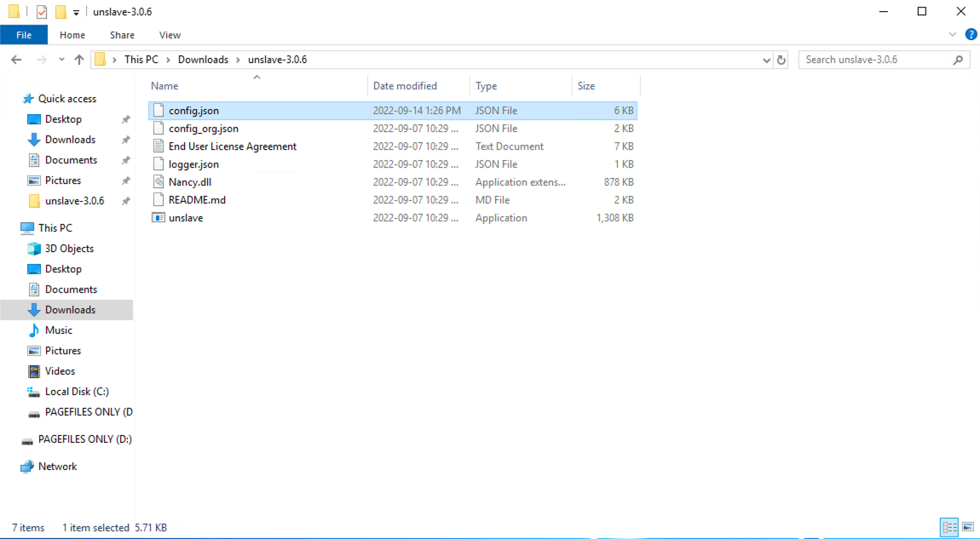Click config.json date 2022-09-14 1:26 PM
Image resolution: width=980 pixels, height=539 pixels.
click(x=417, y=111)
